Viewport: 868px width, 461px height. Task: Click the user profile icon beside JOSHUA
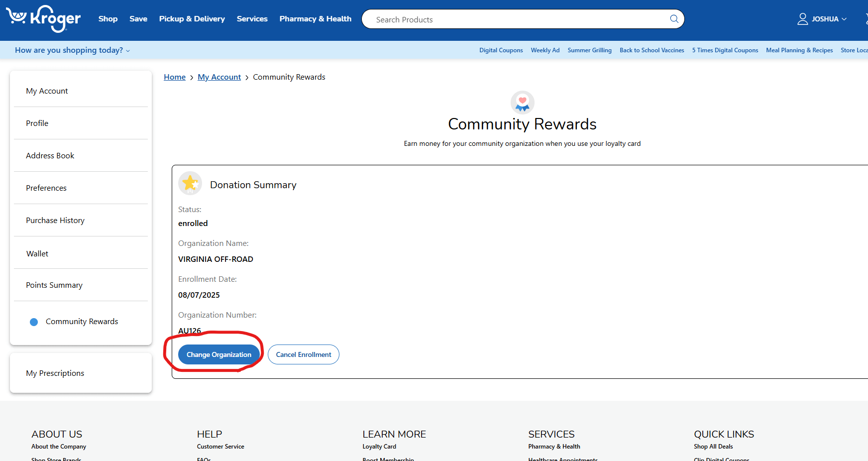pyautogui.click(x=802, y=19)
